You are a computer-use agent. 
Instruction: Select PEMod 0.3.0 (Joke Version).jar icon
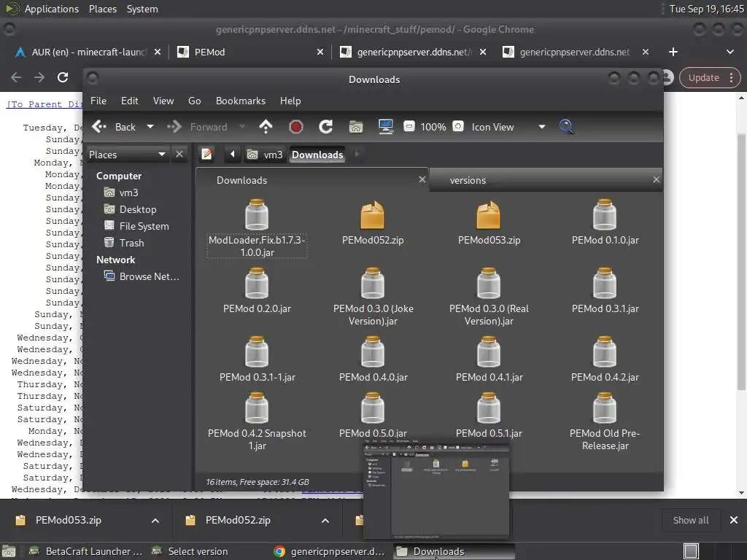[x=373, y=284]
